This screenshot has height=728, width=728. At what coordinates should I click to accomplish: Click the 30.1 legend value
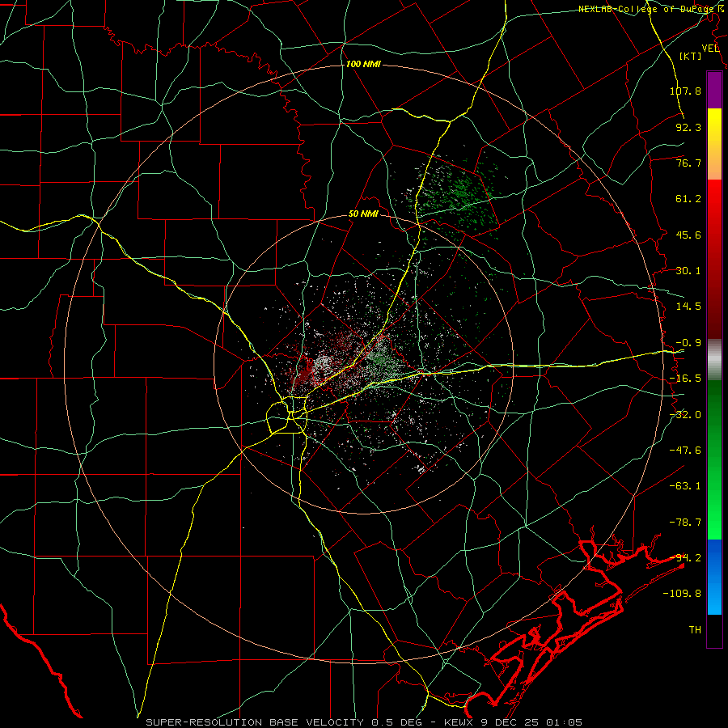(688, 271)
